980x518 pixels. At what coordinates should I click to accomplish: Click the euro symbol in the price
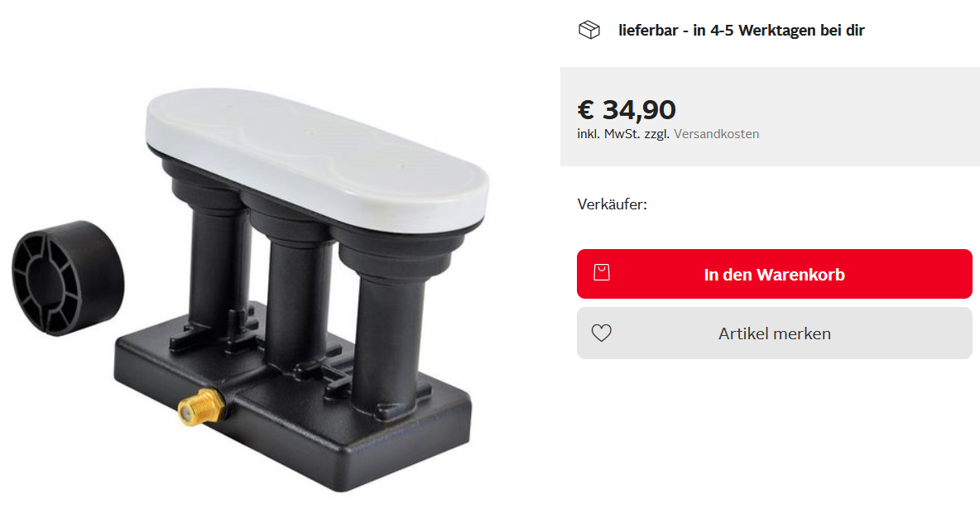(x=586, y=110)
